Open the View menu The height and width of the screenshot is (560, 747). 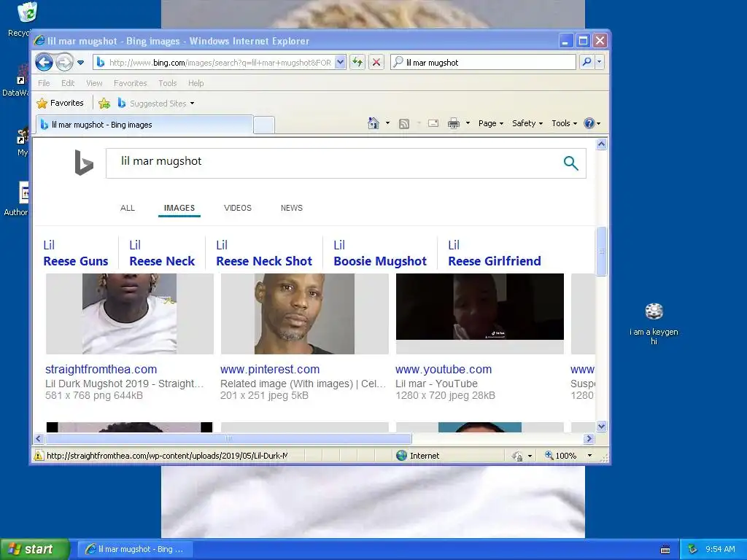[94, 83]
